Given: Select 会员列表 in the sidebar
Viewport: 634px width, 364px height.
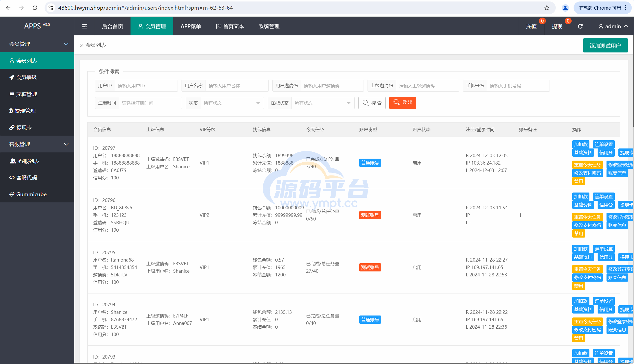Looking at the screenshot, I should (37, 60).
